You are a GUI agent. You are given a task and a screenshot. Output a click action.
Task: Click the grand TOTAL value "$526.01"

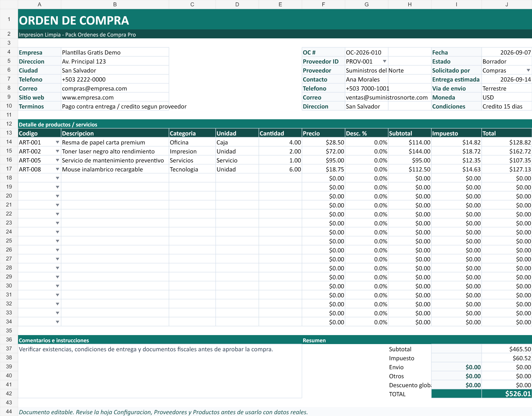click(x=507, y=394)
